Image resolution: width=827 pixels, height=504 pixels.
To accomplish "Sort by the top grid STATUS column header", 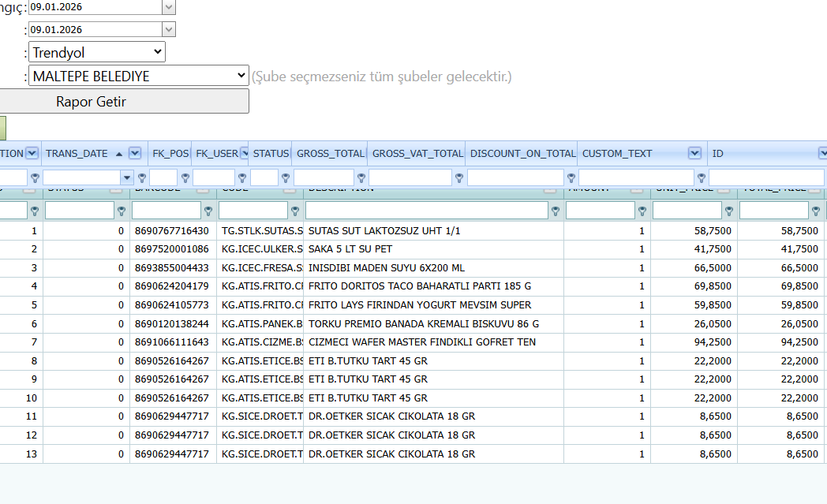I will pyautogui.click(x=271, y=154).
